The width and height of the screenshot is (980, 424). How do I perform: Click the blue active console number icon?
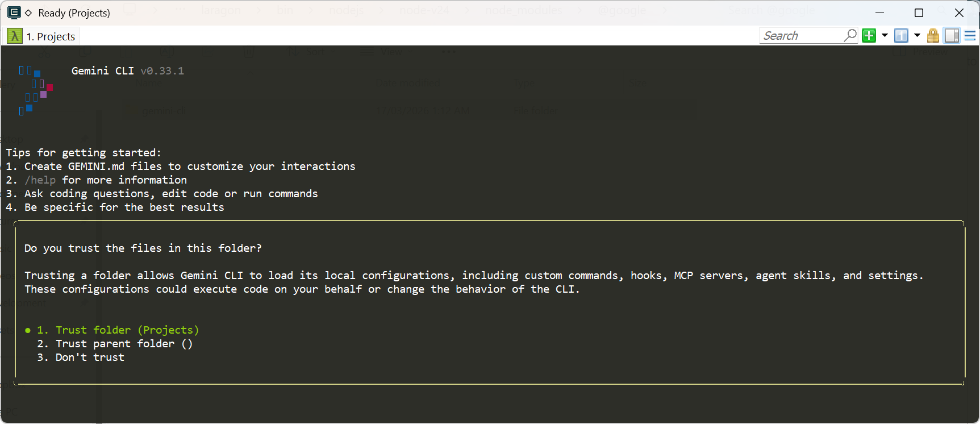[x=901, y=36]
